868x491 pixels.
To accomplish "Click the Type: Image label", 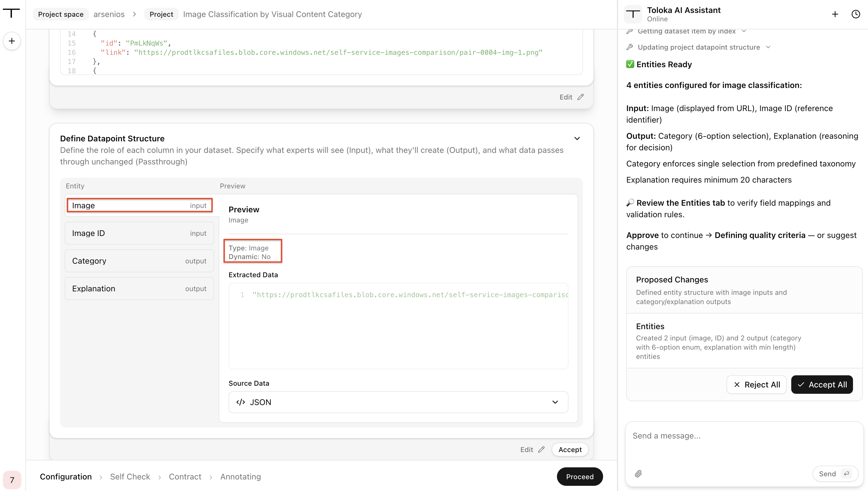I will point(248,248).
